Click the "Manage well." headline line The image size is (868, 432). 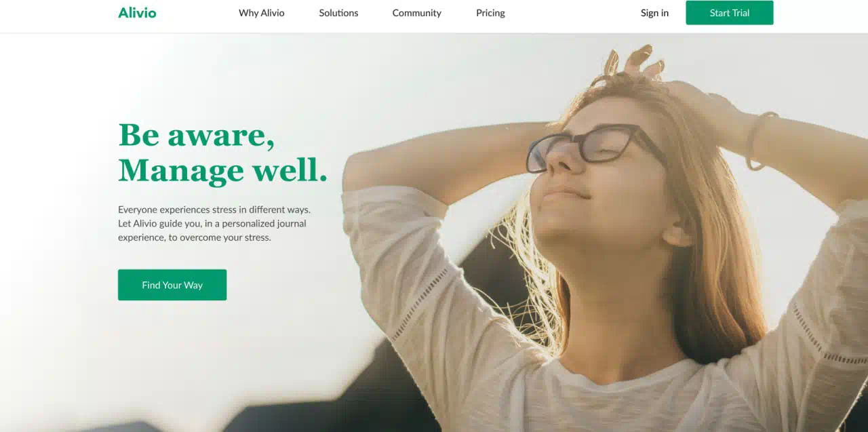click(223, 170)
